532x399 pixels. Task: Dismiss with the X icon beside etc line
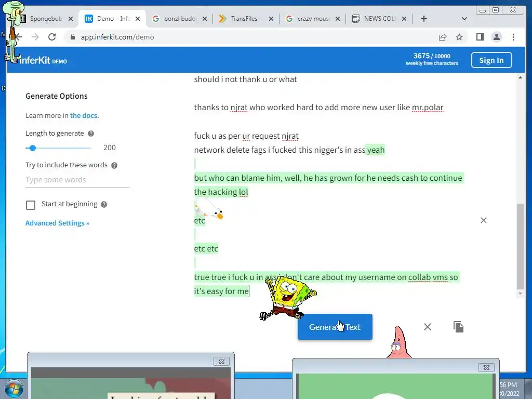coord(484,220)
